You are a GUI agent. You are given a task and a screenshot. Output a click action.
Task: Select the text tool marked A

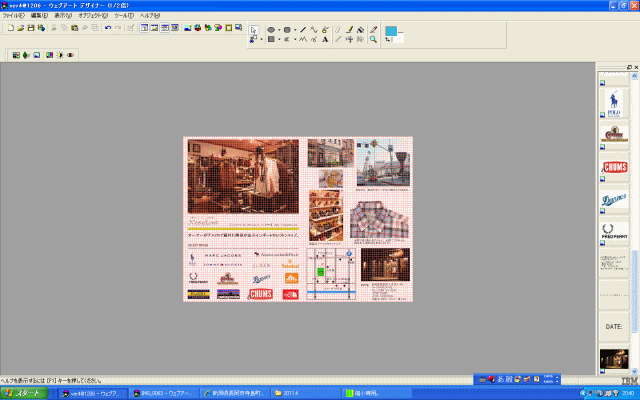coord(325,40)
